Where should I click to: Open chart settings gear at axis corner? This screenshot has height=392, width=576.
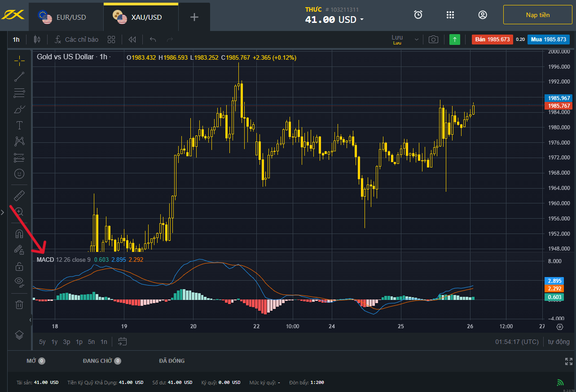pyautogui.click(x=559, y=327)
